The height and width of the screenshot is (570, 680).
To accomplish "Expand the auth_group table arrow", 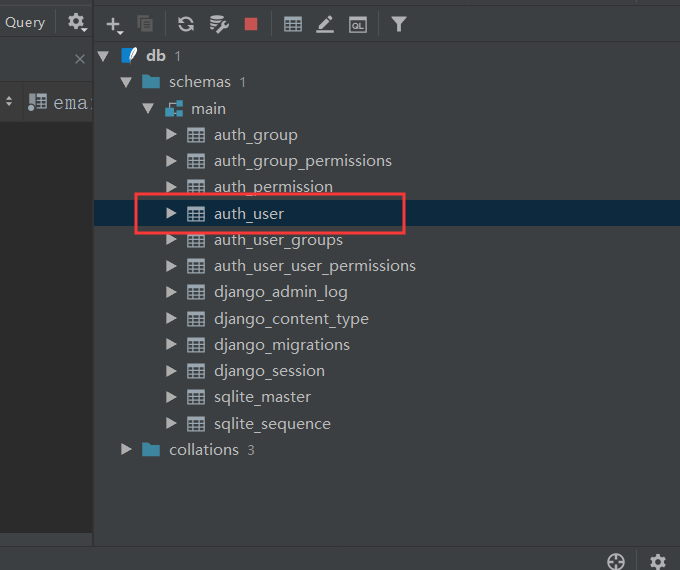I will (171, 134).
